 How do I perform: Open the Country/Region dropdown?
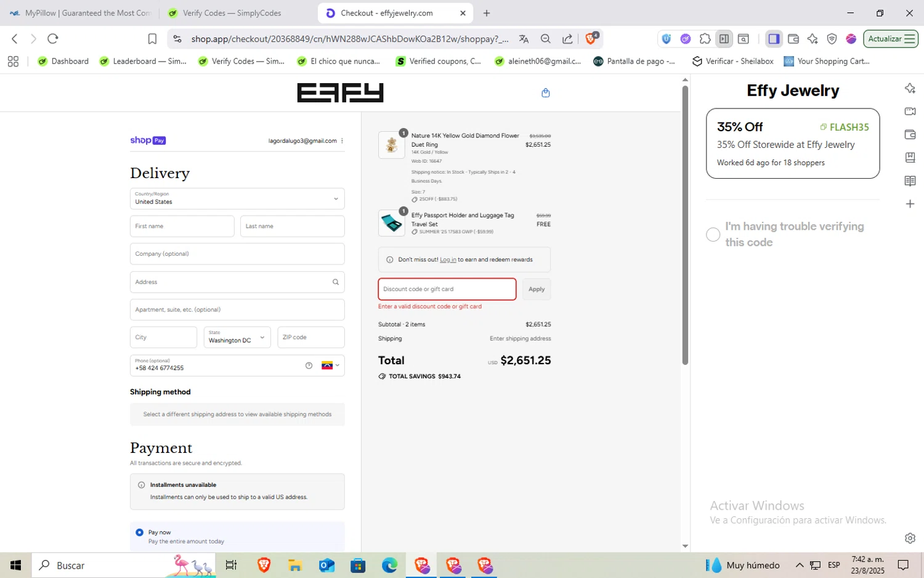(x=237, y=198)
